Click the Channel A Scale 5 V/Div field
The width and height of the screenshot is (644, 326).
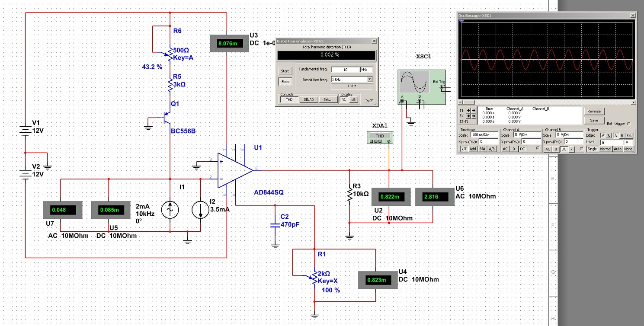(527, 135)
